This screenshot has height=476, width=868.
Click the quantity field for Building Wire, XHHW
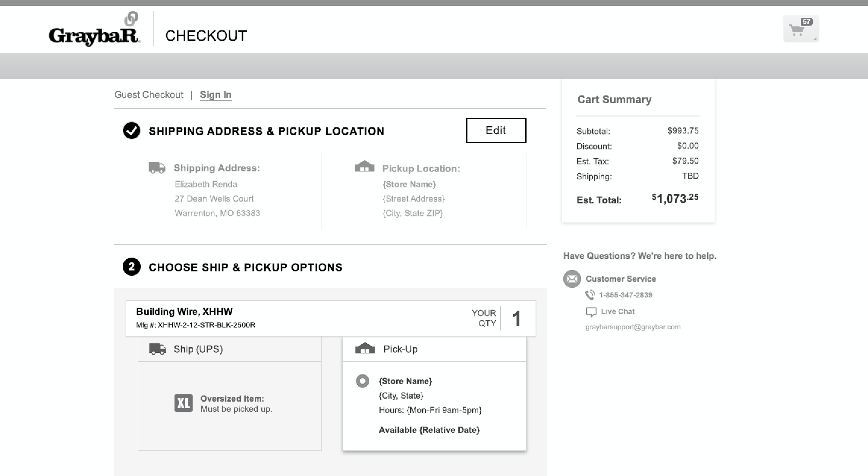tap(517, 318)
